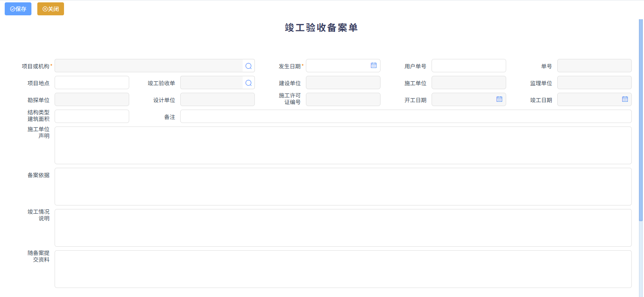
Task: Close the form with 关闭 button
Action: point(51,9)
